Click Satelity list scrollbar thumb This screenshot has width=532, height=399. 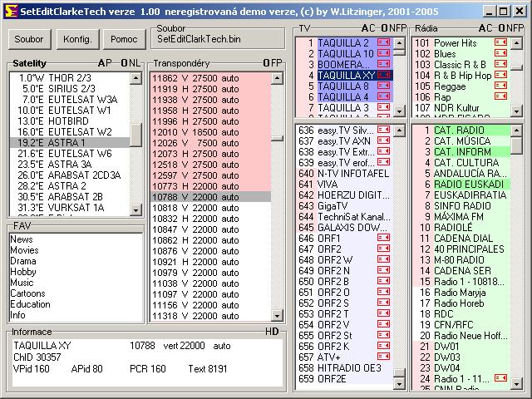(x=135, y=135)
